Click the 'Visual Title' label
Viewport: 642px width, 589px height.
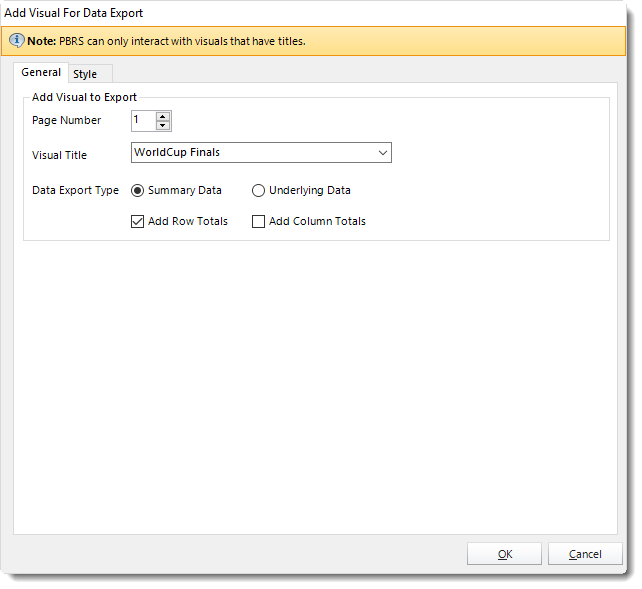click(x=59, y=155)
